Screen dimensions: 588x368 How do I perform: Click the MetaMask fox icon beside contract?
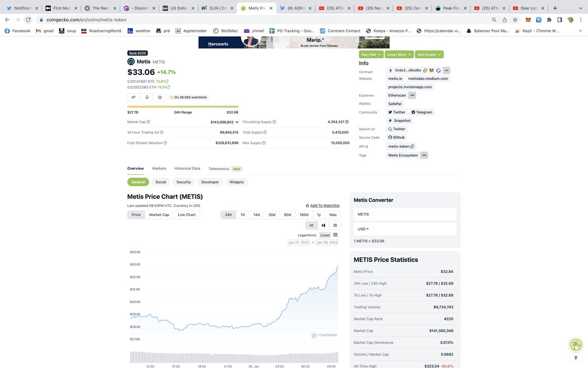(432, 70)
